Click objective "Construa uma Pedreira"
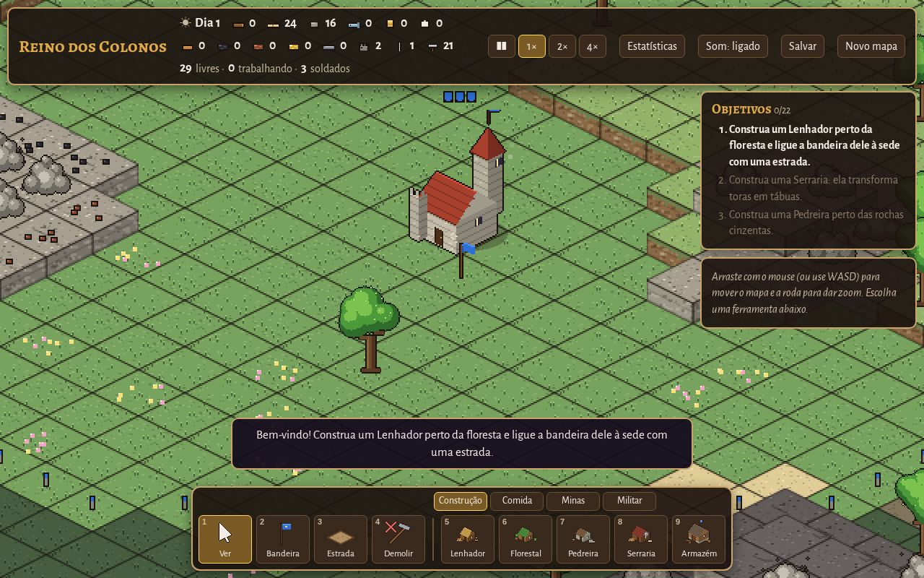Image resolution: width=924 pixels, height=578 pixels. [x=816, y=223]
